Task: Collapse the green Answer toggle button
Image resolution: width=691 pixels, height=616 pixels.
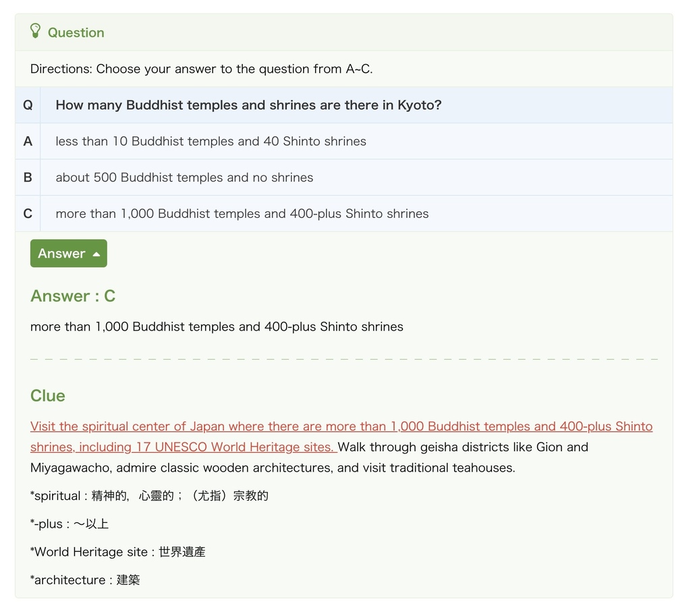Action: tap(68, 254)
